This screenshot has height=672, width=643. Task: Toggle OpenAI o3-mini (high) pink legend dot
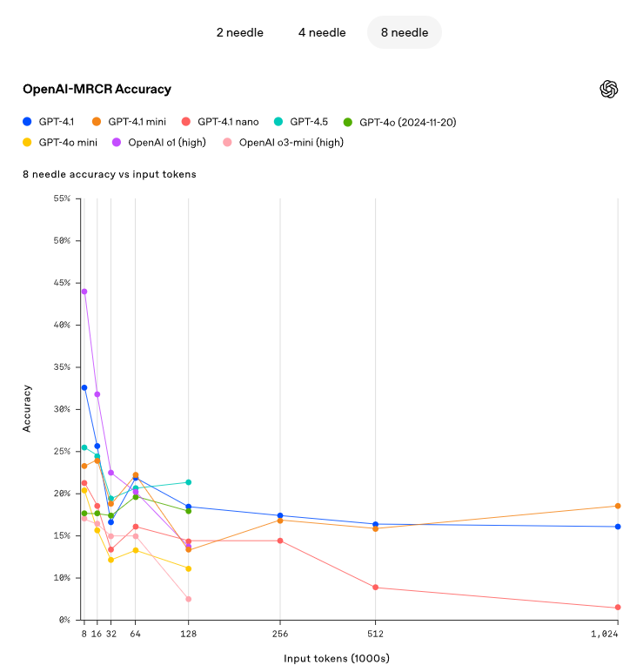coord(227,142)
